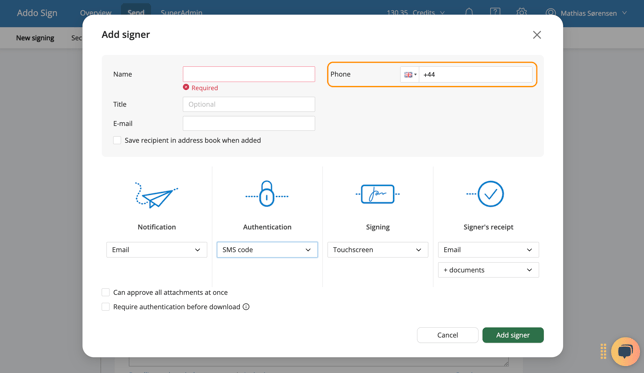Click the optional Title input field
This screenshot has width=644, height=373.
[249, 104]
